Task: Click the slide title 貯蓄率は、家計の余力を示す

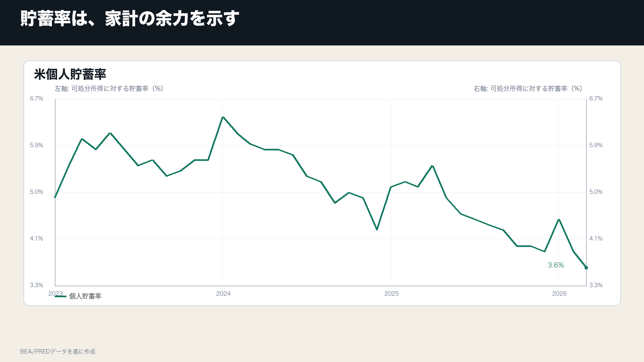Action: [x=130, y=19]
